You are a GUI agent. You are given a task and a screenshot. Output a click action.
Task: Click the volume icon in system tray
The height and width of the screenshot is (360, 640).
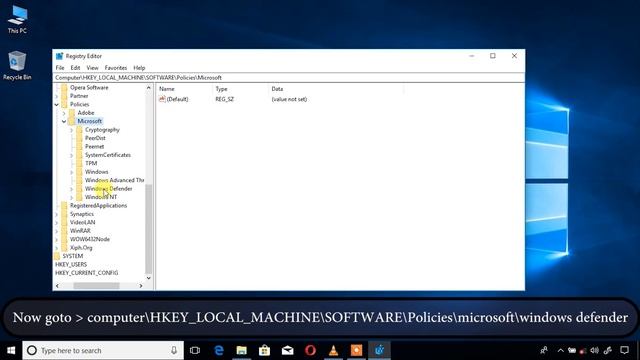[595, 350]
